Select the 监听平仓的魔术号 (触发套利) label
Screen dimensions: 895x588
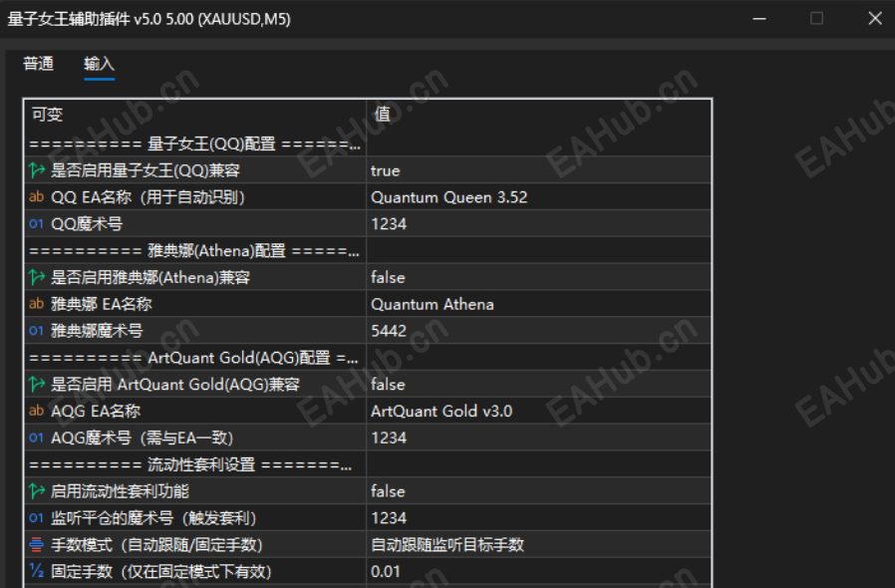coord(153,518)
